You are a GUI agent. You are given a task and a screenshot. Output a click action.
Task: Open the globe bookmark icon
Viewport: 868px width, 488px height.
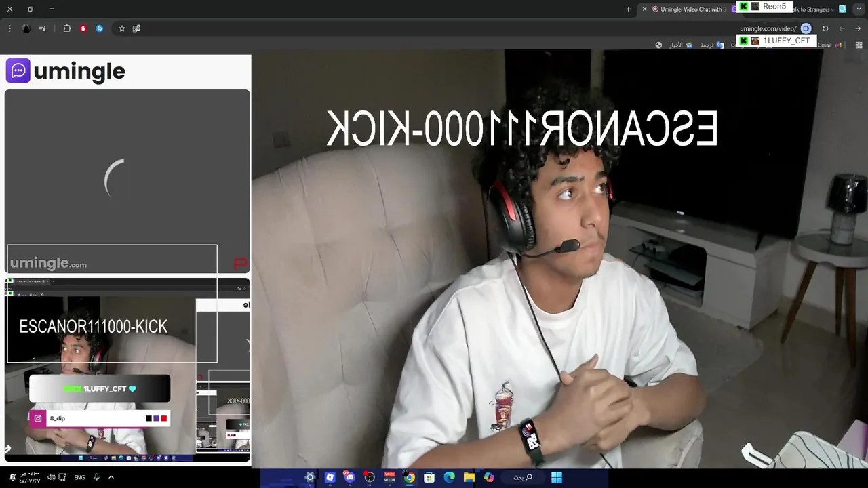pos(658,45)
